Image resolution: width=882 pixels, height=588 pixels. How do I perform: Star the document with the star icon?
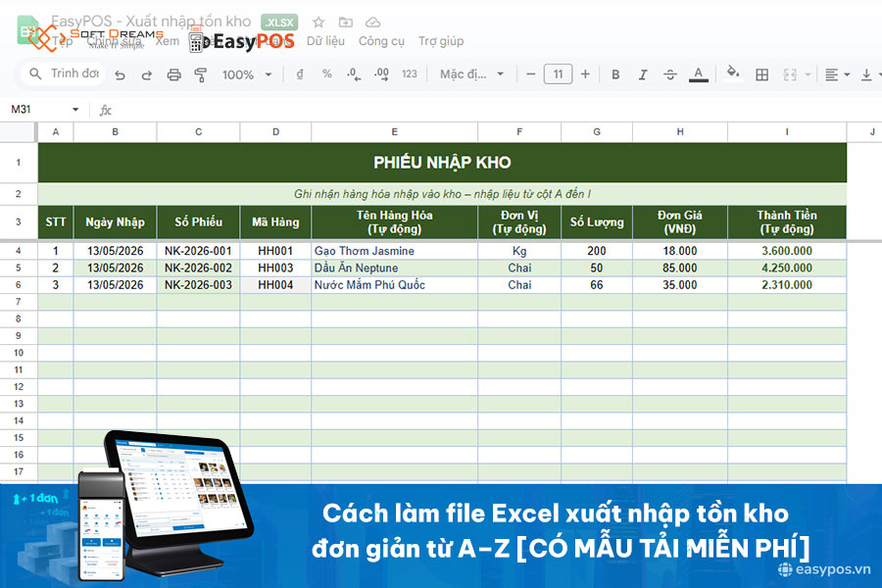(x=318, y=23)
